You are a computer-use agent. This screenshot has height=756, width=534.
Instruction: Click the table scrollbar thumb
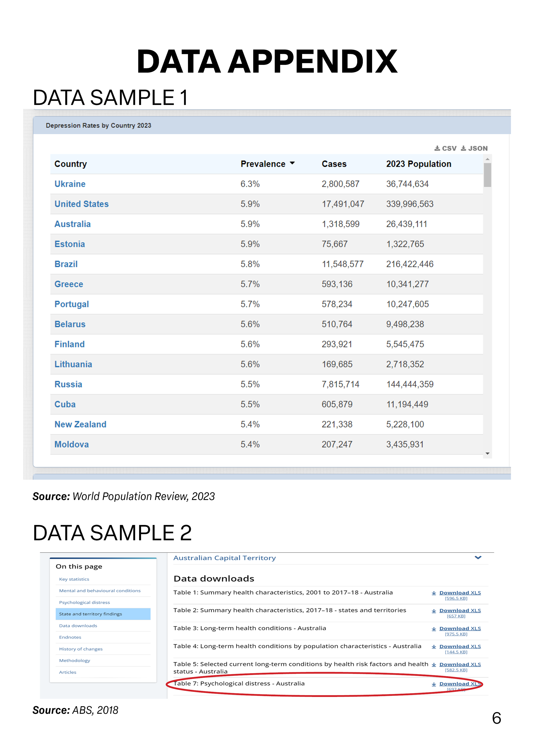click(488, 175)
